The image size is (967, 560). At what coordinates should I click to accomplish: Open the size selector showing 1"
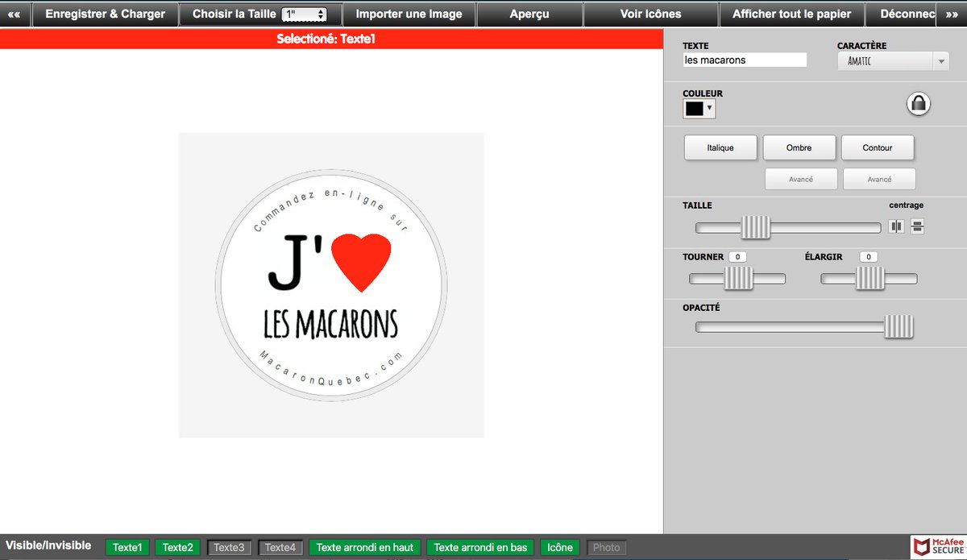304,15
